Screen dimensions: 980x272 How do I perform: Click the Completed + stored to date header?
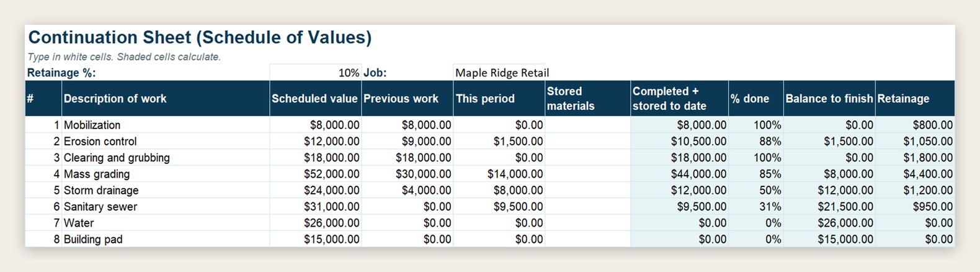[679, 98]
